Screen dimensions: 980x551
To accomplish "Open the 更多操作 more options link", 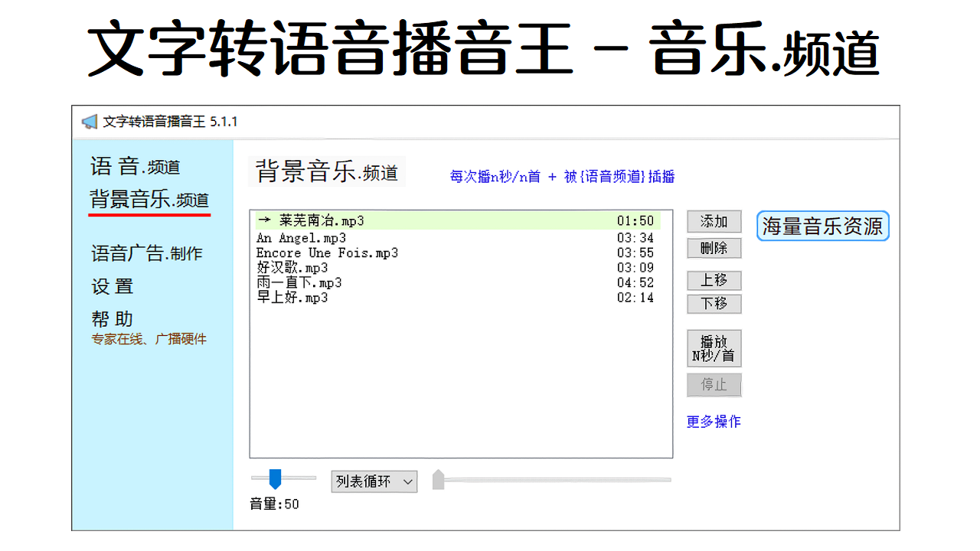I will click(x=713, y=421).
